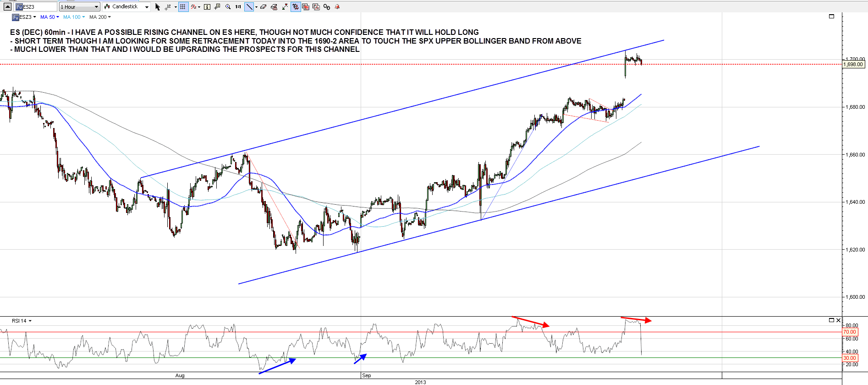Click the red 70.00 RSI level marker
This screenshot has height=385, width=868.
[849, 332]
